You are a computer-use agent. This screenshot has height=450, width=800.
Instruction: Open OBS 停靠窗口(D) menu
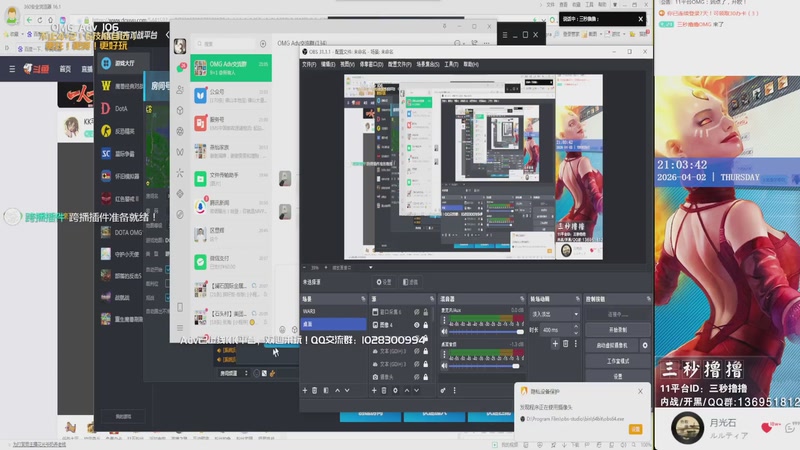[x=371, y=64]
